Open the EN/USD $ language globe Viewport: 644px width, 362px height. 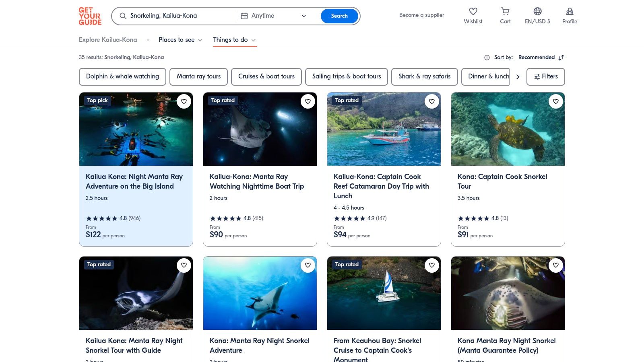coord(537,12)
